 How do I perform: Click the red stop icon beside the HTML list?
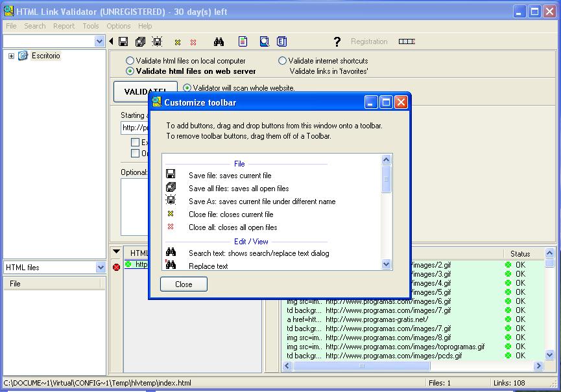click(x=116, y=267)
